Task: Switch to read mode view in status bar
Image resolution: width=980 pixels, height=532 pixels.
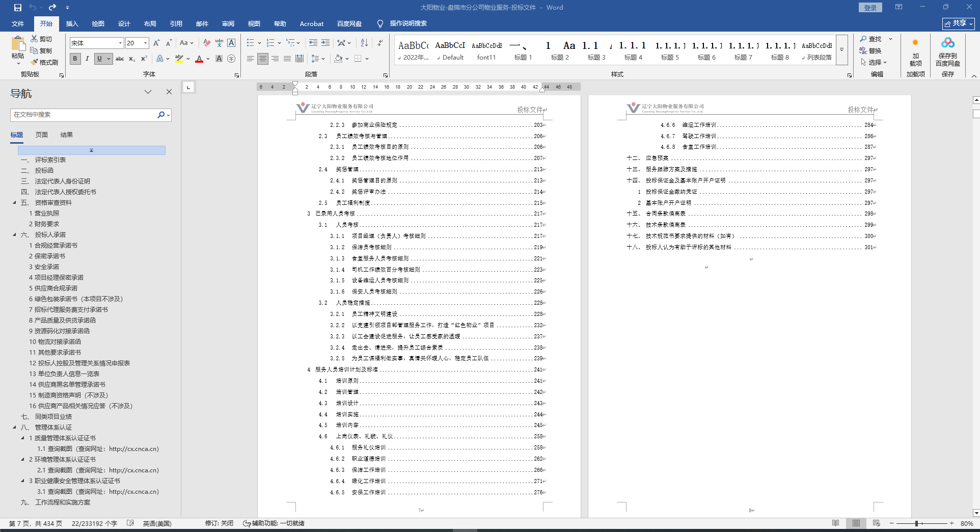Action: [836, 523]
